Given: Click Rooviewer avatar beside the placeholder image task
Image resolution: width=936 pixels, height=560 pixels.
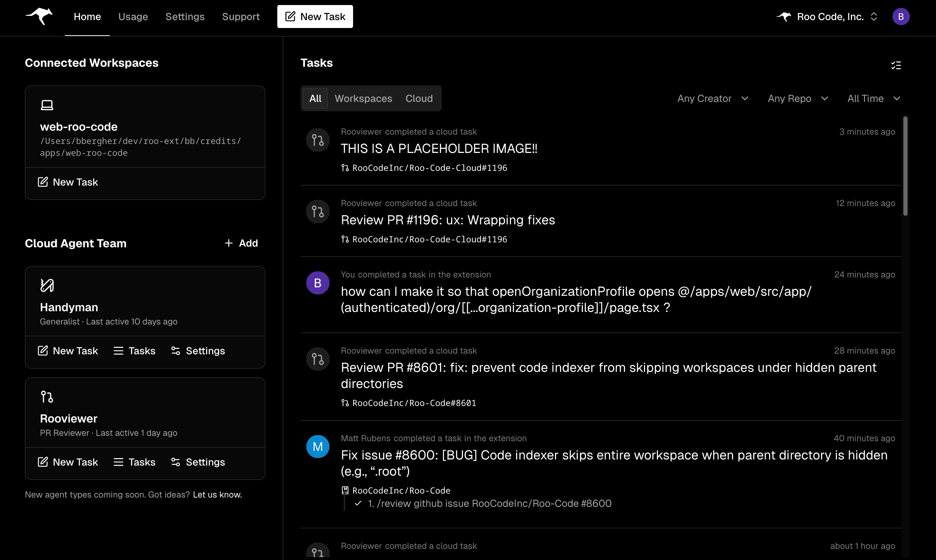Looking at the screenshot, I should coord(318,140).
